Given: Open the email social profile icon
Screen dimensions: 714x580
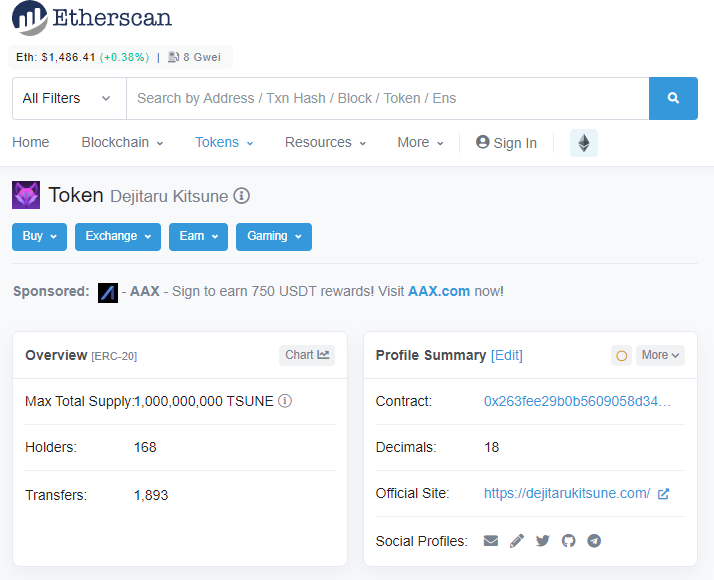Looking at the screenshot, I should (490, 541).
